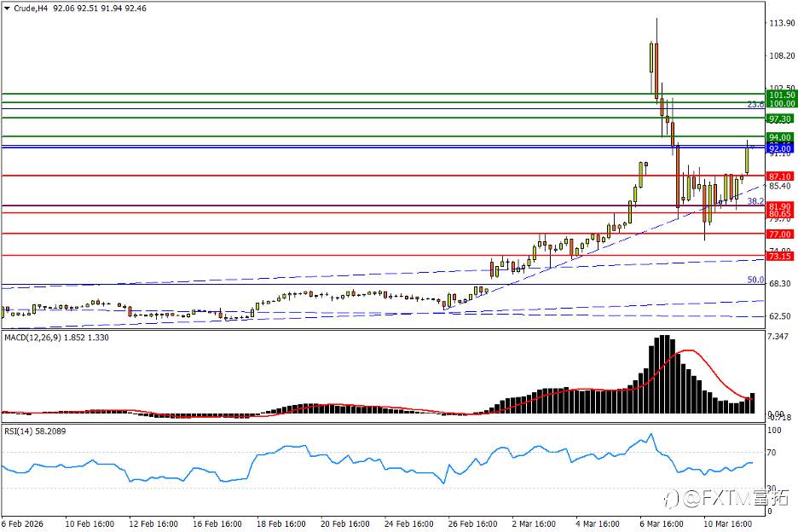Viewport: 798px width, 532px height.
Task: Select the 62.50 price scale value
Action: point(780,316)
